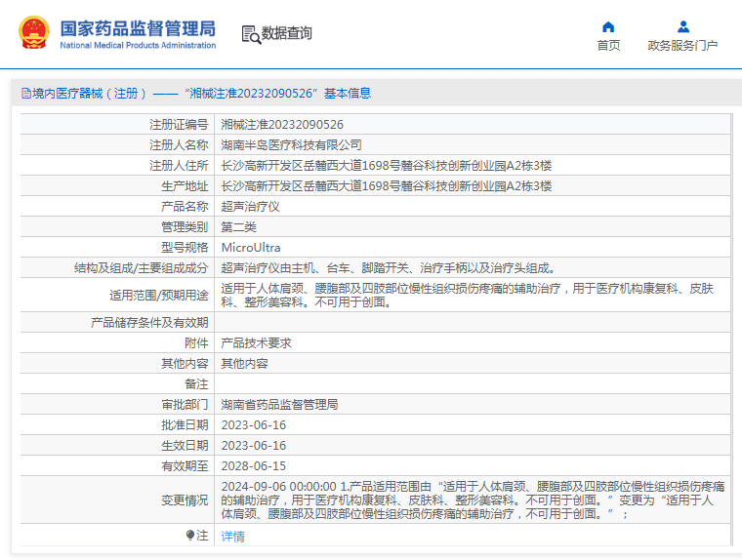Click the 管理类别 row label
The width and height of the screenshot is (742, 560).
click(185, 227)
